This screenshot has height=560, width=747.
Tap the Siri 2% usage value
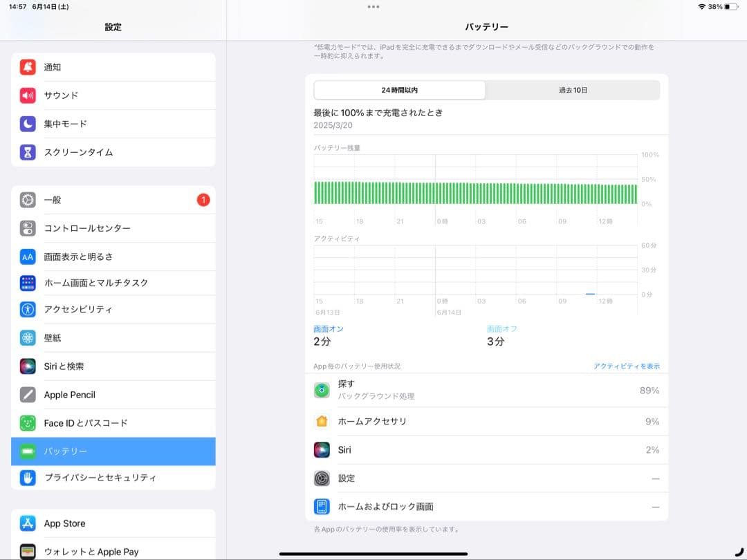coord(652,450)
